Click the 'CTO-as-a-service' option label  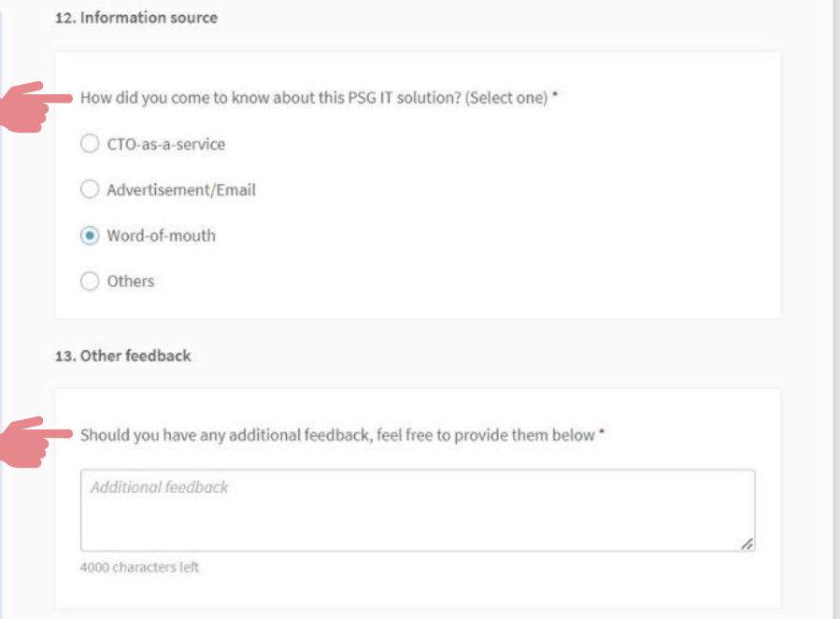coord(166,144)
